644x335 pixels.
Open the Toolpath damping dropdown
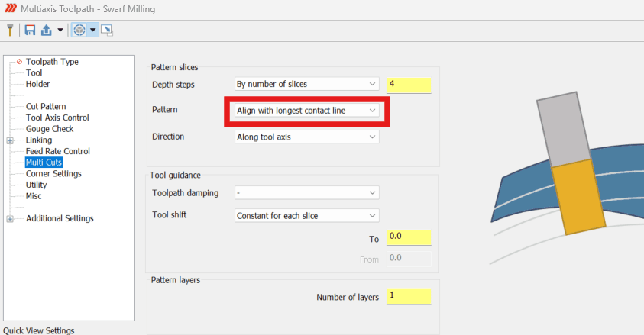(307, 193)
